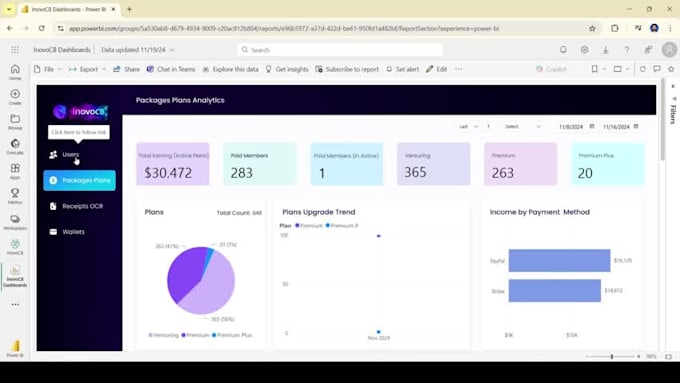Open the browser tab list dropdown
The width and height of the screenshot is (680, 383).
point(9,9)
